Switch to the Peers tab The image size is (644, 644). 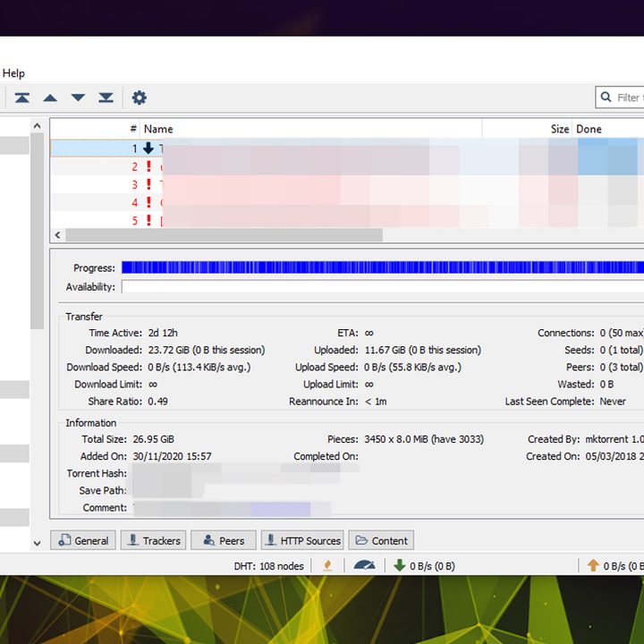pos(224,540)
